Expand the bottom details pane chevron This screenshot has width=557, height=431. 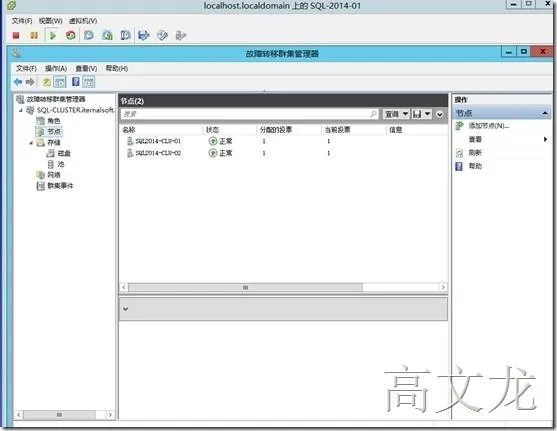point(125,308)
